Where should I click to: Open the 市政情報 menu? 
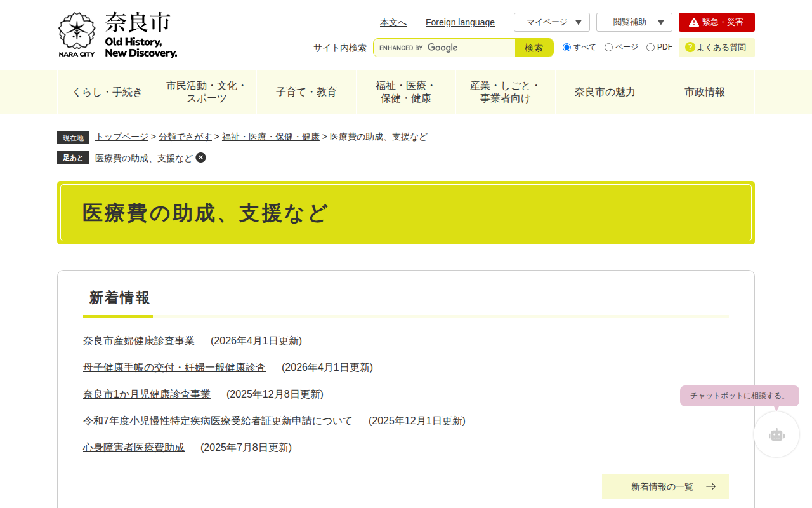705,92
